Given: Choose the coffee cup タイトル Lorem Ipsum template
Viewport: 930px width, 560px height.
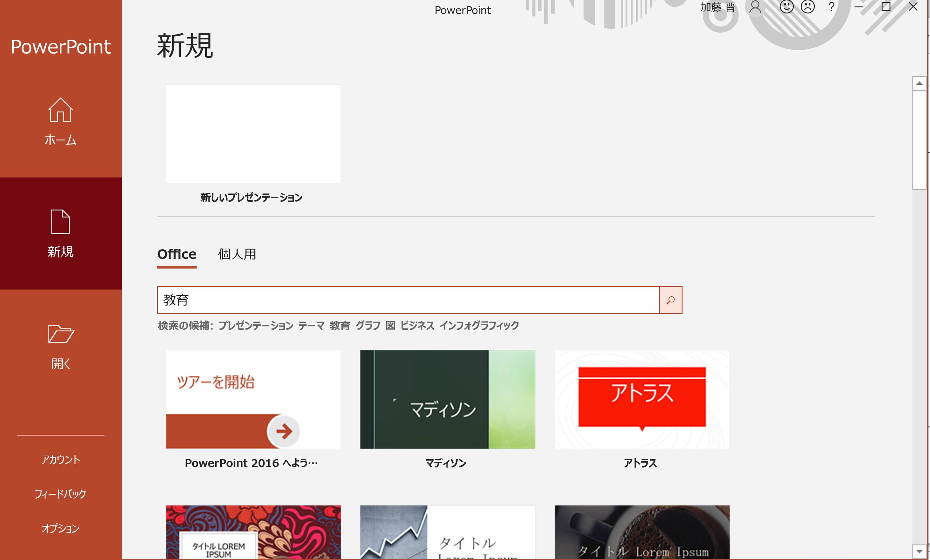Looking at the screenshot, I should click(x=642, y=532).
